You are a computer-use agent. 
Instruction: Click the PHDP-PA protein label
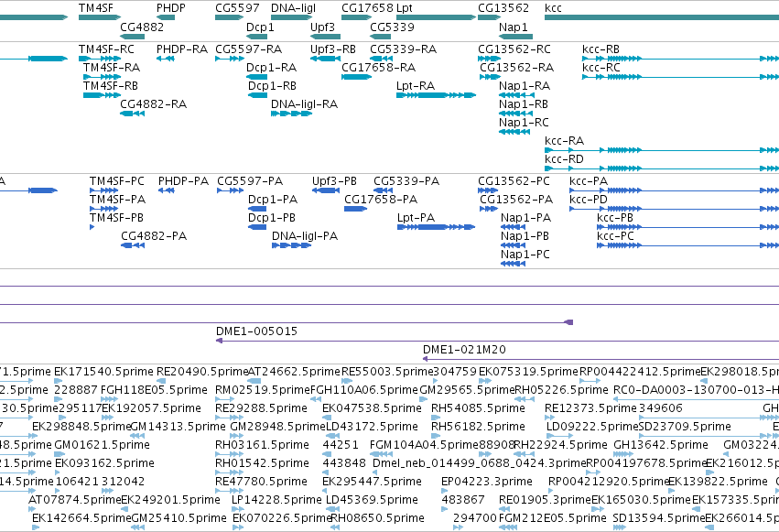pos(183,181)
